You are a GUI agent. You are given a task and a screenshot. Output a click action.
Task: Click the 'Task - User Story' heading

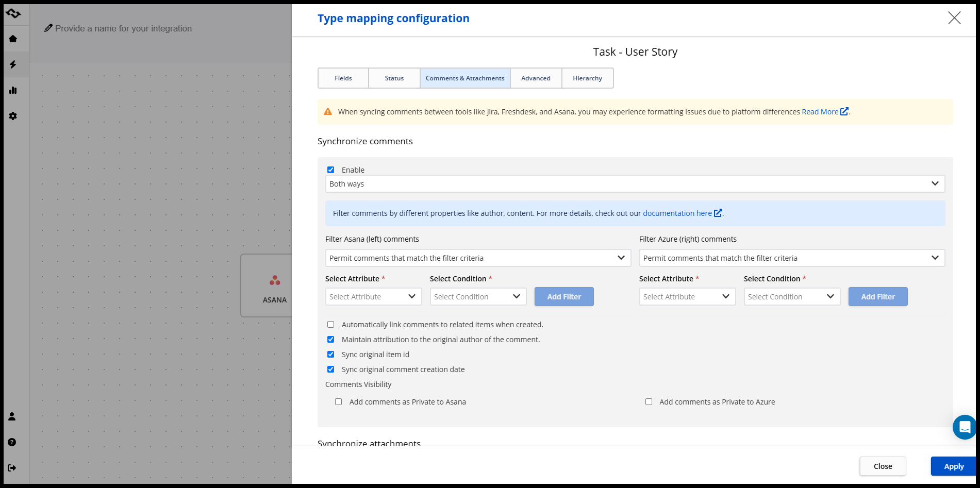point(635,52)
